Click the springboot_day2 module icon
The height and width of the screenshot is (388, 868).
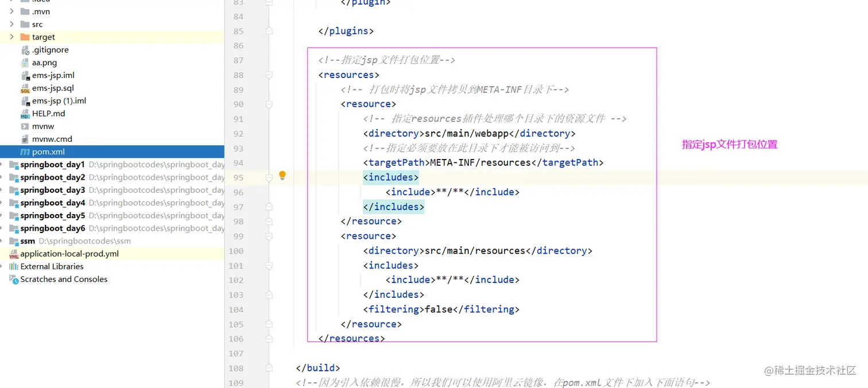pos(14,177)
